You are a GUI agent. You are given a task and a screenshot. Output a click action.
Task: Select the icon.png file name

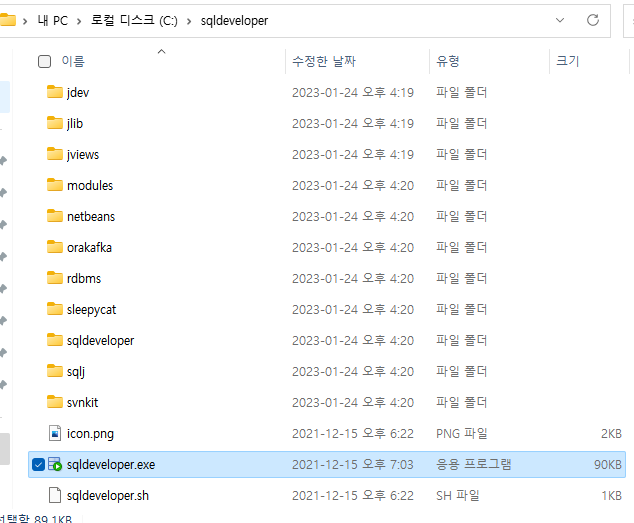tap(90, 434)
